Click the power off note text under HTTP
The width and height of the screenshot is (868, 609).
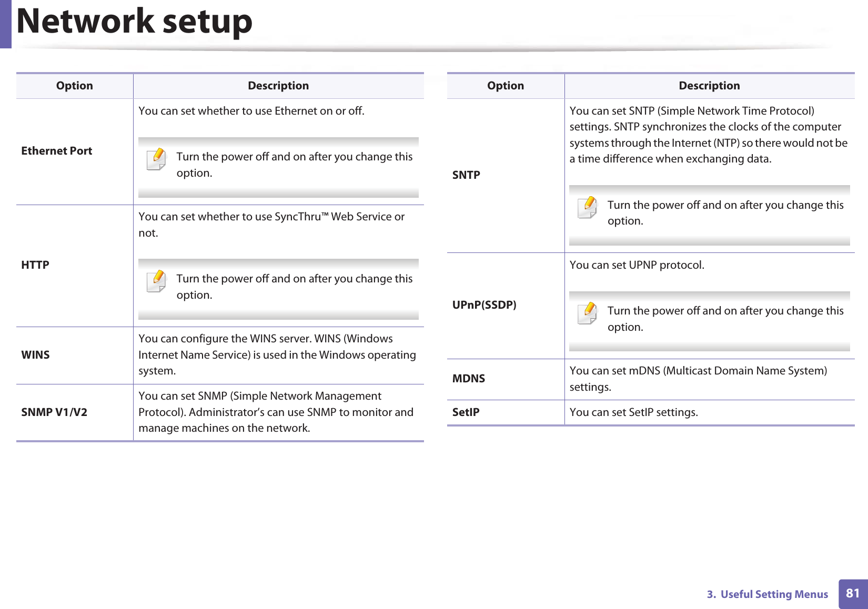[x=295, y=287]
